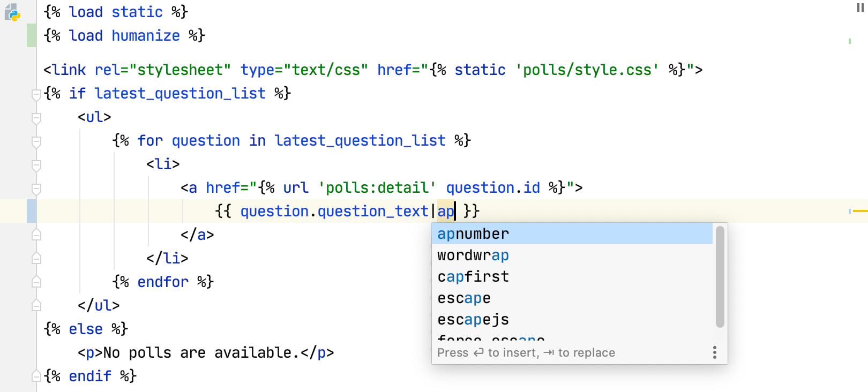The height and width of the screenshot is (392, 868).
Task: Click the 'polls/style.css' string
Action: (587, 70)
